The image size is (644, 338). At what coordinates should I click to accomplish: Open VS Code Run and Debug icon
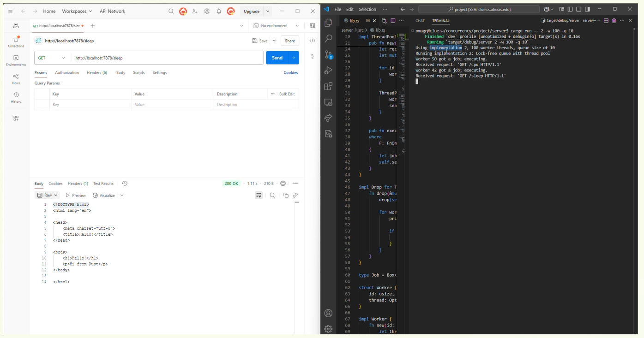(328, 71)
